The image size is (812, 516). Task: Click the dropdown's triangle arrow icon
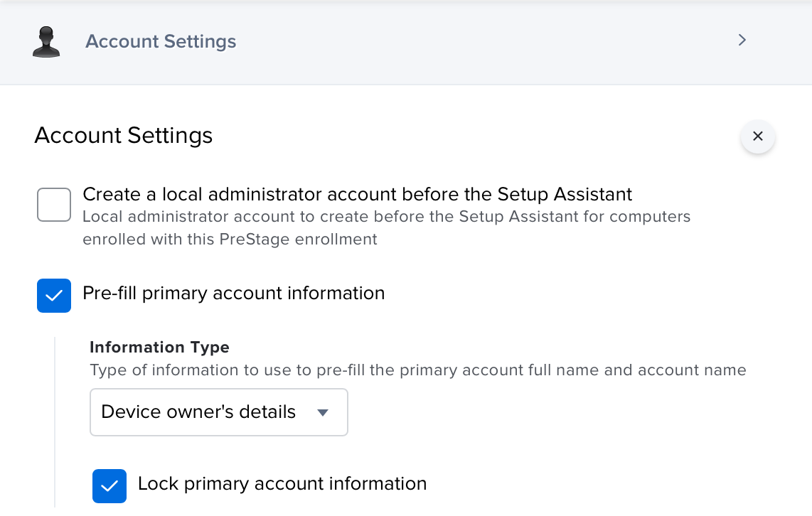(x=323, y=413)
